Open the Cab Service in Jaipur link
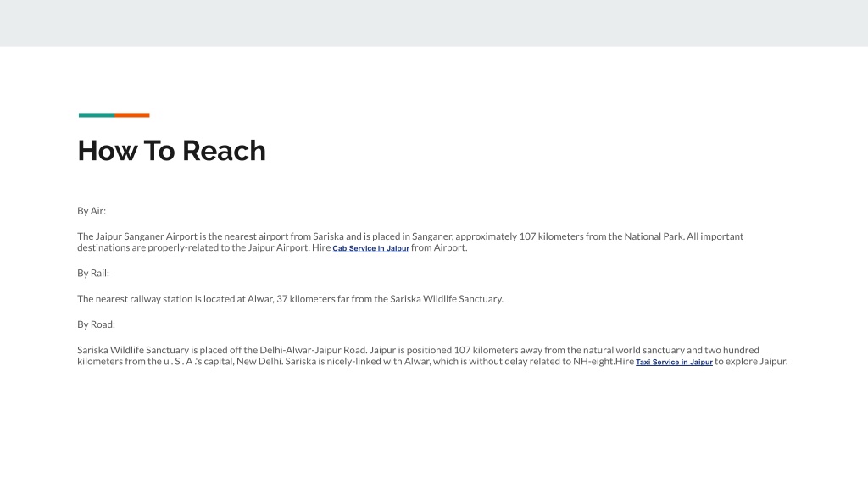Viewport: 868px width, 488px height. [x=371, y=248]
